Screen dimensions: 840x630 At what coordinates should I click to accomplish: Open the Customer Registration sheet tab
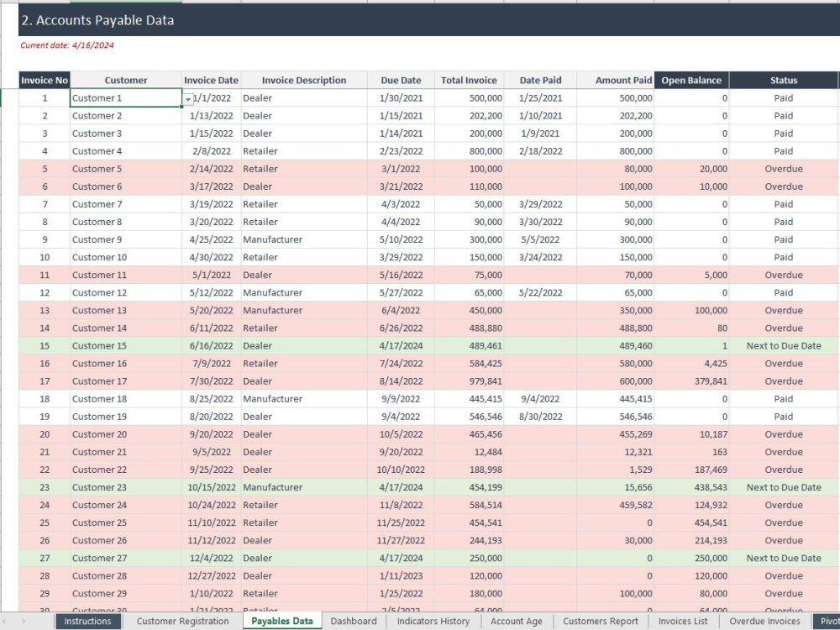182,622
